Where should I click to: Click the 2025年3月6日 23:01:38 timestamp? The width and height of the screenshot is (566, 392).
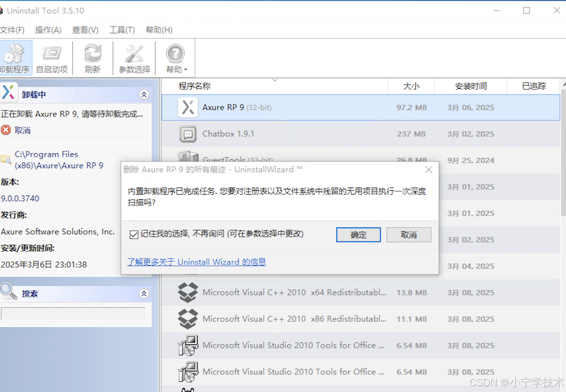[44, 264]
